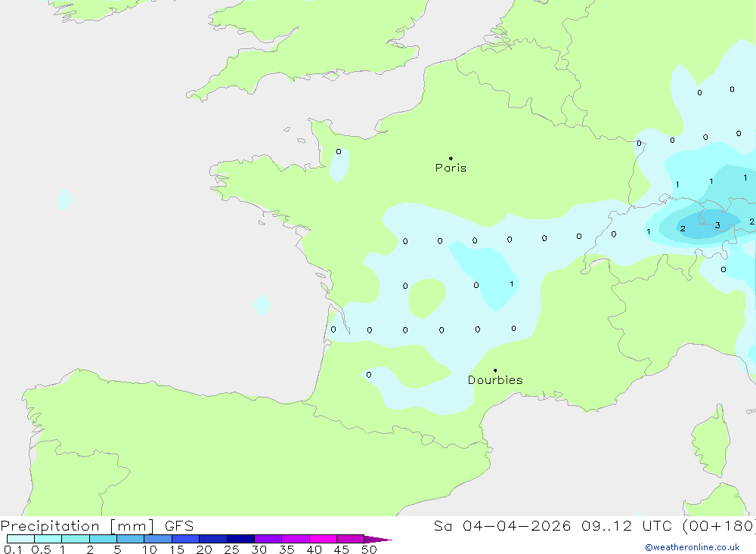This screenshot has width=756, height=554.
Task: Click the Dourbies location dot marker
Action: pyautogui.click(x=495, y=370)
